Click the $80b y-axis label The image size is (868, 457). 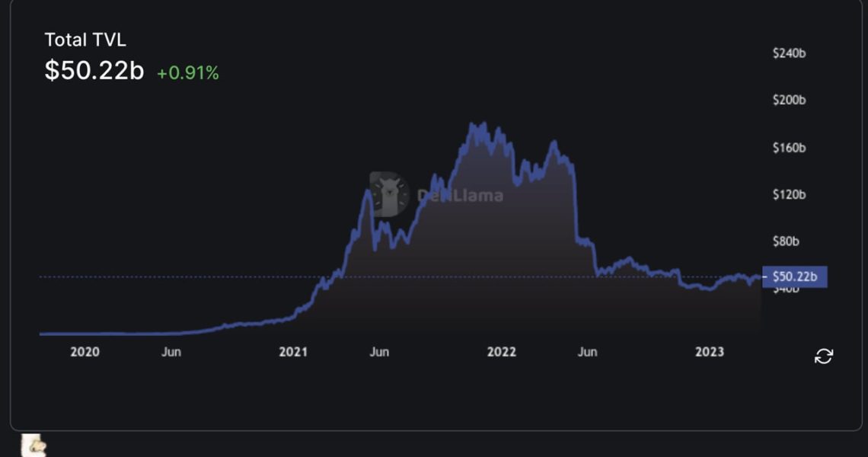786,241
